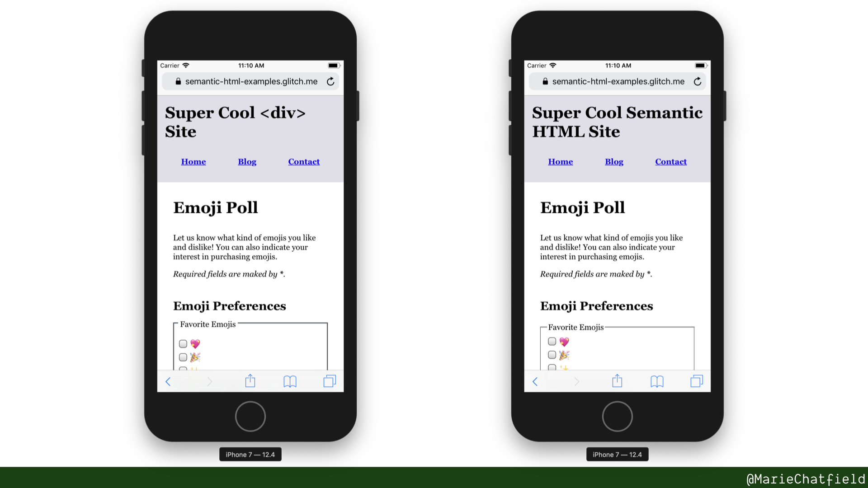Viewport: 868px width, 488px height.
Task: Click the Contact navigation link on right
Action: click(671, 161)
